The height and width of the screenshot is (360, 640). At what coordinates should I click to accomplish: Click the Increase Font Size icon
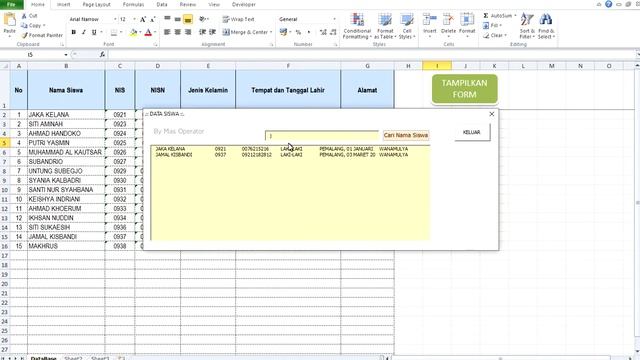coord(143,19)
